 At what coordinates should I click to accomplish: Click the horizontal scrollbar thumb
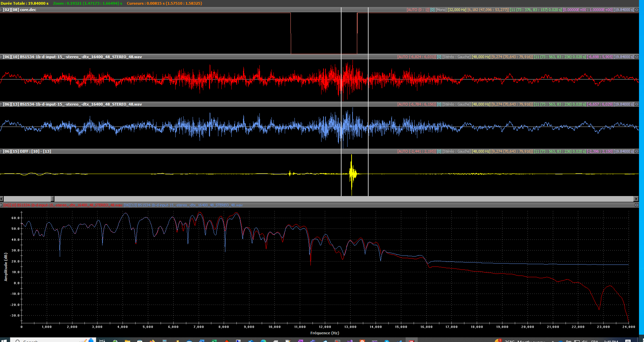(52, 199)
